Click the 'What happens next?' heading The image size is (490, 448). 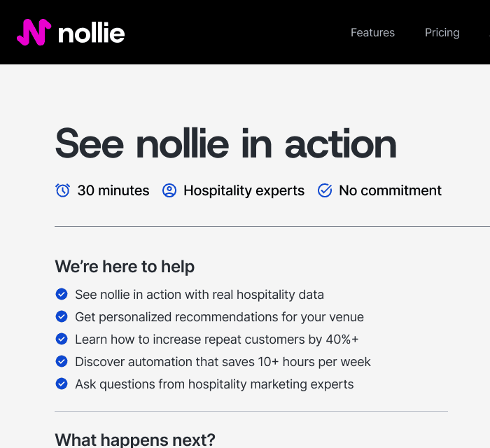(135, 440)
